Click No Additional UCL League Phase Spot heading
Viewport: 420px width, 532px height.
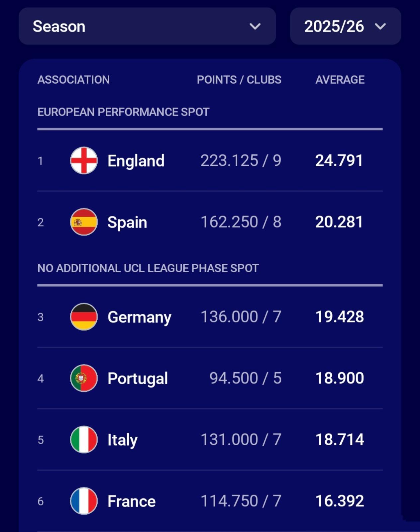click(148, 268)
